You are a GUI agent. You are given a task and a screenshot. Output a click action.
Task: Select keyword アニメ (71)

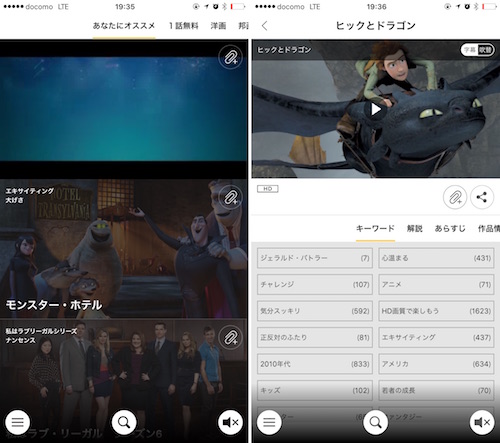[436, 284]
